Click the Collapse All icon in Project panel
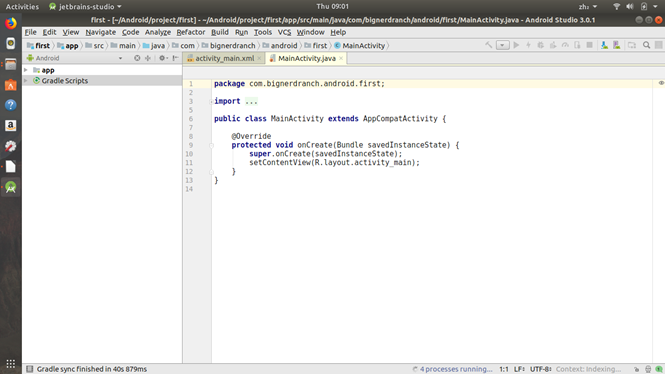The height and width of the screenshot is (374, 665). click(x=148, y=58)
